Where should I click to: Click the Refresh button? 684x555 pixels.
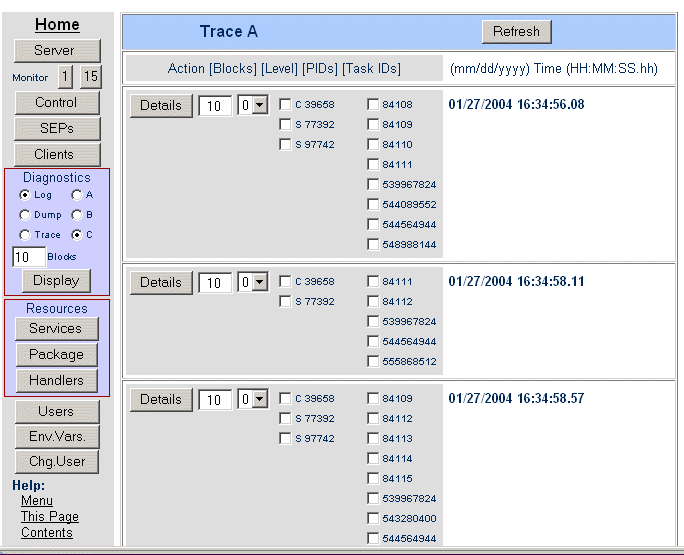tap(516, 31)
